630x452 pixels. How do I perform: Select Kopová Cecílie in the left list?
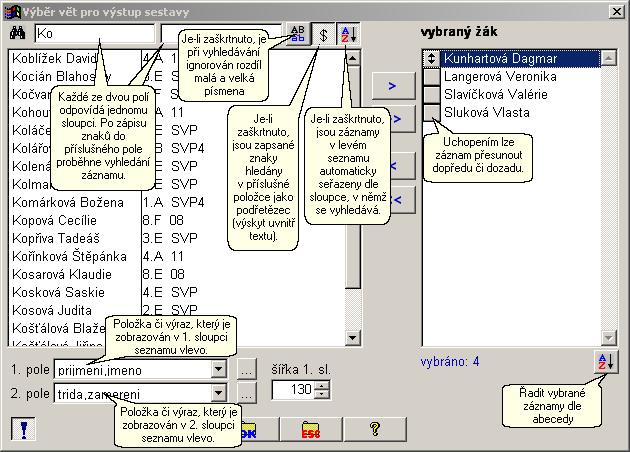point(55,220)
